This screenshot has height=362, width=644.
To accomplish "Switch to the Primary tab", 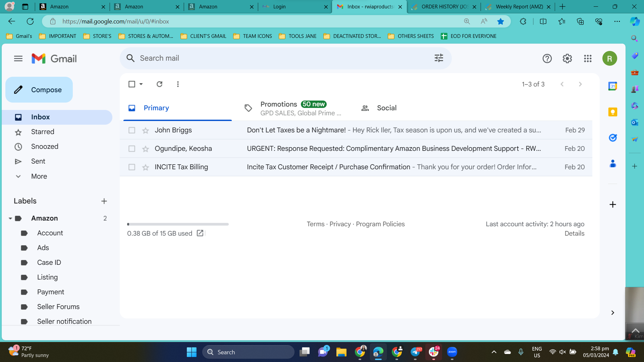I will [x=177, y=108].
